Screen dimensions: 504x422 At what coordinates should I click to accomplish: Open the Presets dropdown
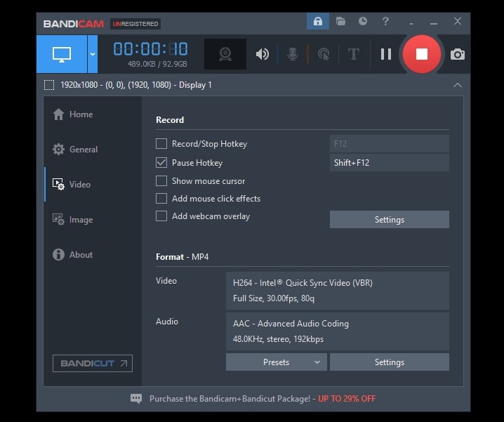click(277, 362)
